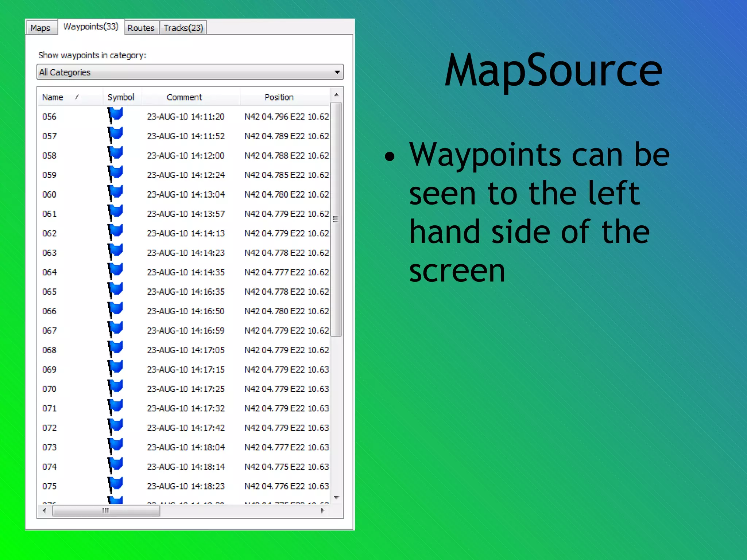The width and height of the screenshot is (747, 560).
Task: Click the blue flag icon for waypoint 062
Action: [115, 232]
